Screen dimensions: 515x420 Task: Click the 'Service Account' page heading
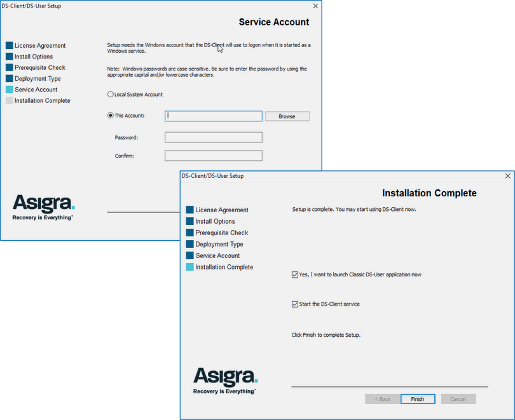tap(274, 22)
